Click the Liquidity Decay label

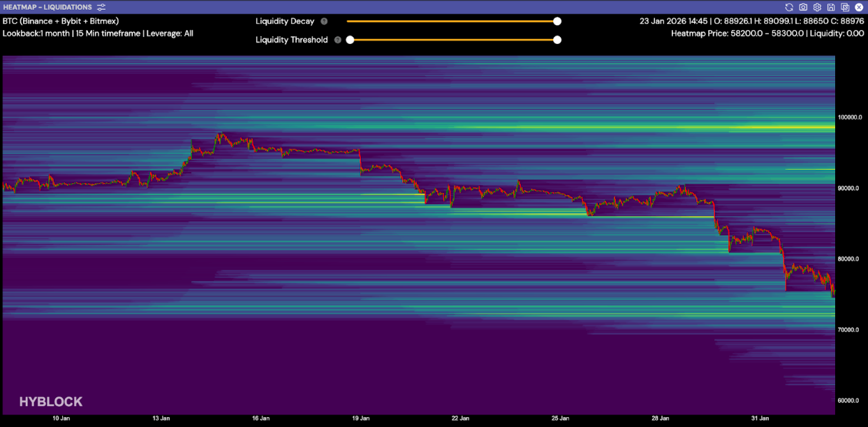[x=285, y=22]
